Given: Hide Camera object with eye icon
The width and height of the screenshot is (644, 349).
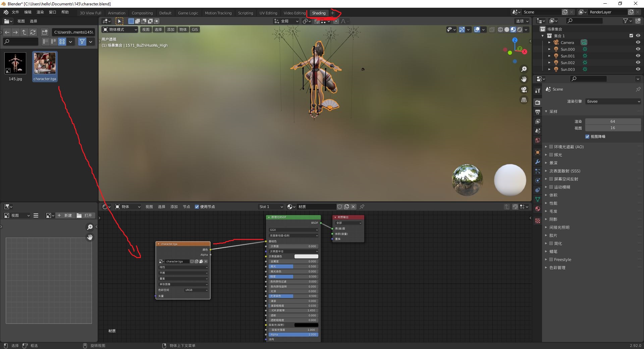Looking at the screenshot, I should coord(638,42).
